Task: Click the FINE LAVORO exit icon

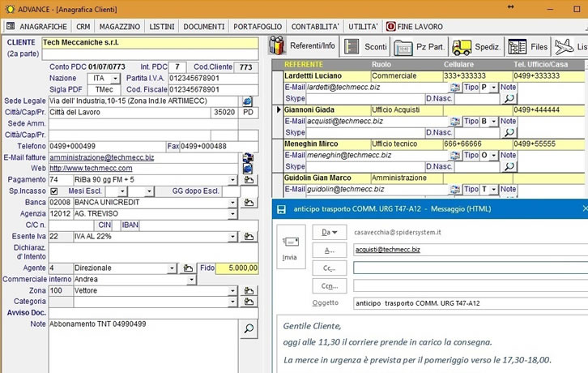Action: pos(392,27)
